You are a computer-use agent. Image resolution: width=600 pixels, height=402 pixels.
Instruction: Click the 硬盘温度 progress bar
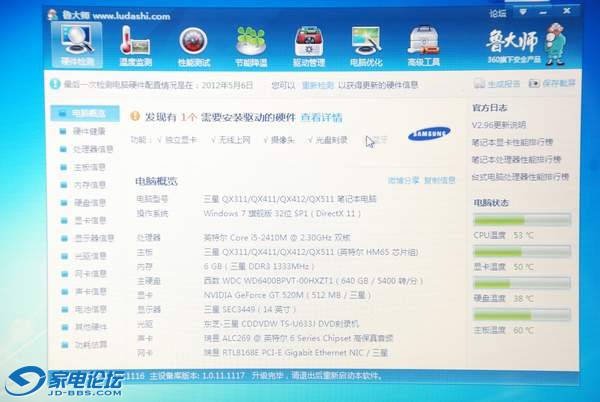(522, 284)
